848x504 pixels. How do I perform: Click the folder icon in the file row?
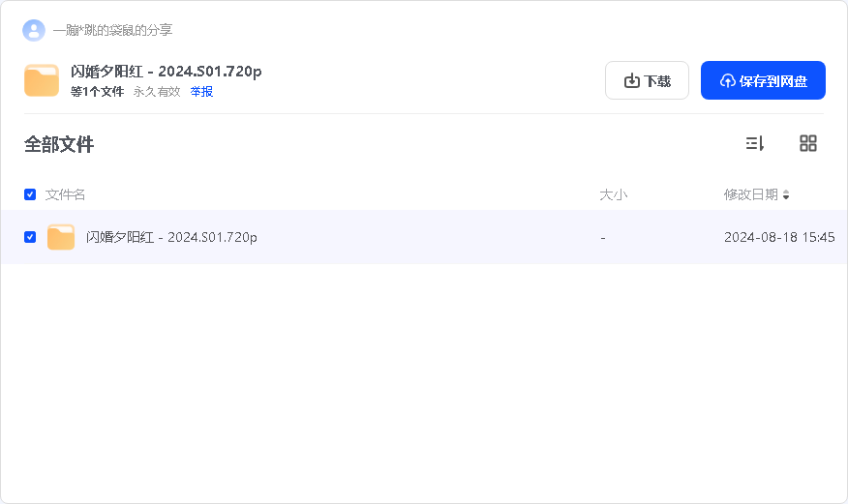(x=61, y=237)
